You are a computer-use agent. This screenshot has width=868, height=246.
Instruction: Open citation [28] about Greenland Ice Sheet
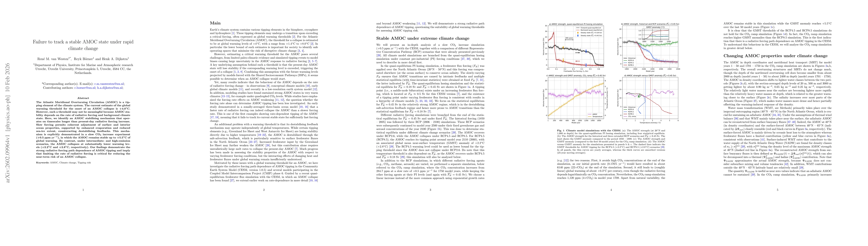(268, 145)
